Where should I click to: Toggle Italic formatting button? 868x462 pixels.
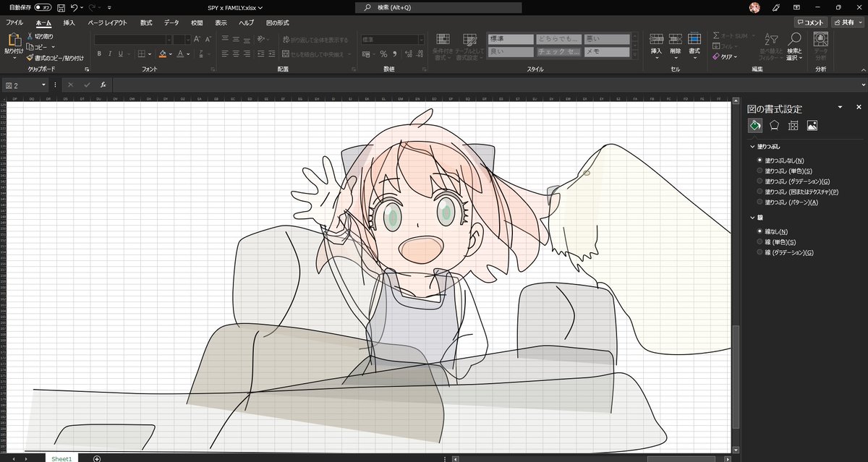pos(110,54)
